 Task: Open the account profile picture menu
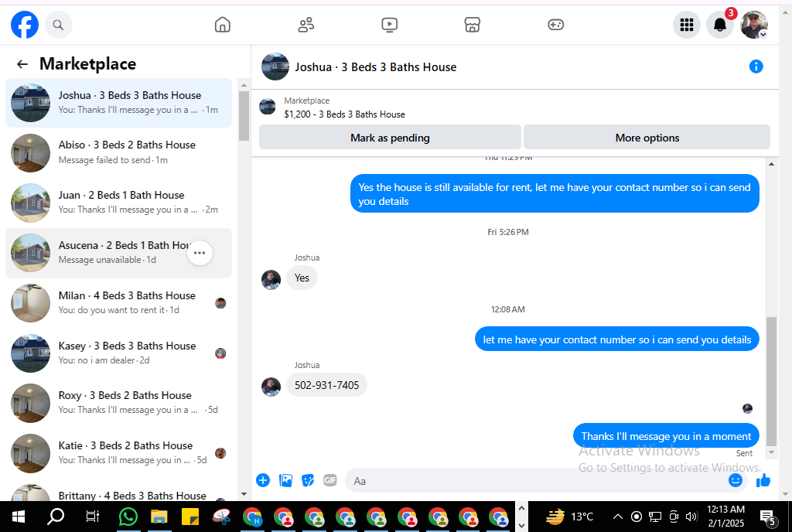753,25
